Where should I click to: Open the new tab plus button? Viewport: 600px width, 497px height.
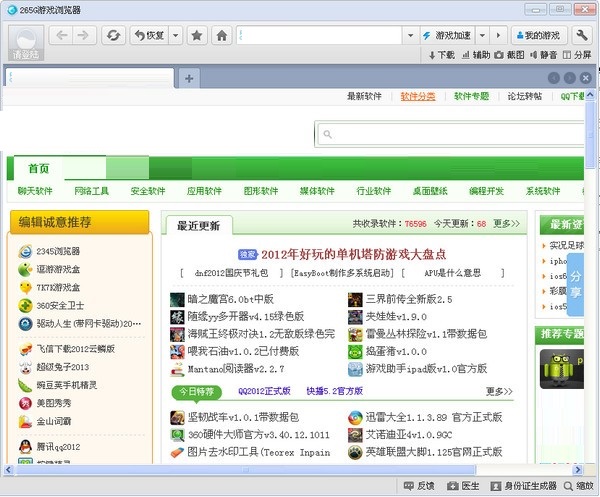pos(189,78)
